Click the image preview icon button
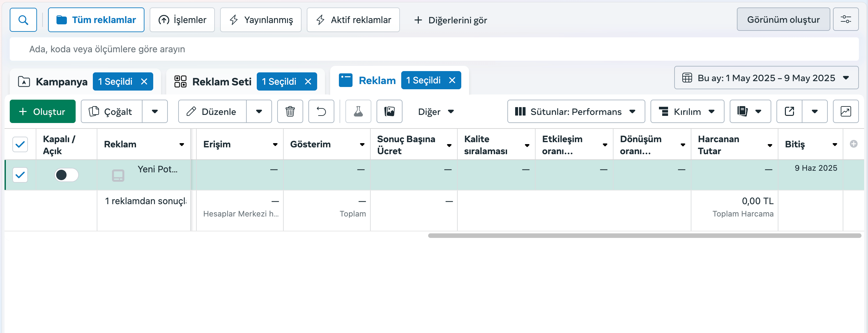The height and width of the screenshot is (333, 868). coord(390,112)
